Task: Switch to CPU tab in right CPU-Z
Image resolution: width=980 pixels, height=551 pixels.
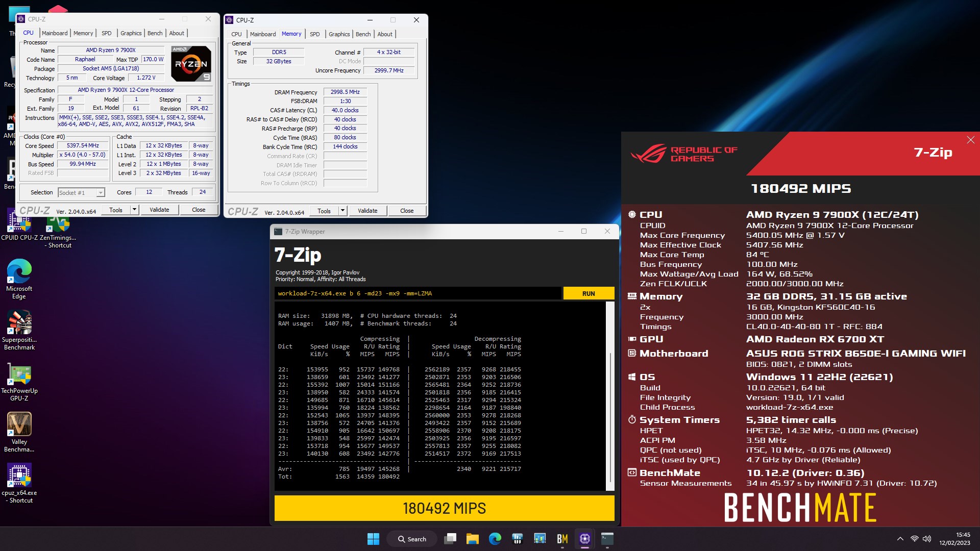Action: coord(236,34)
